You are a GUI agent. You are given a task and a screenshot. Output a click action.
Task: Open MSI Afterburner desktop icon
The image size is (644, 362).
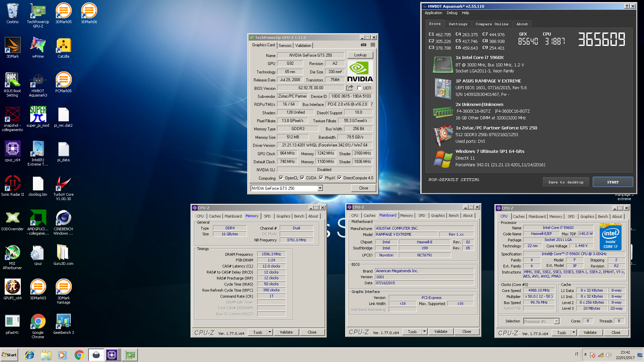tap(12, 257)
